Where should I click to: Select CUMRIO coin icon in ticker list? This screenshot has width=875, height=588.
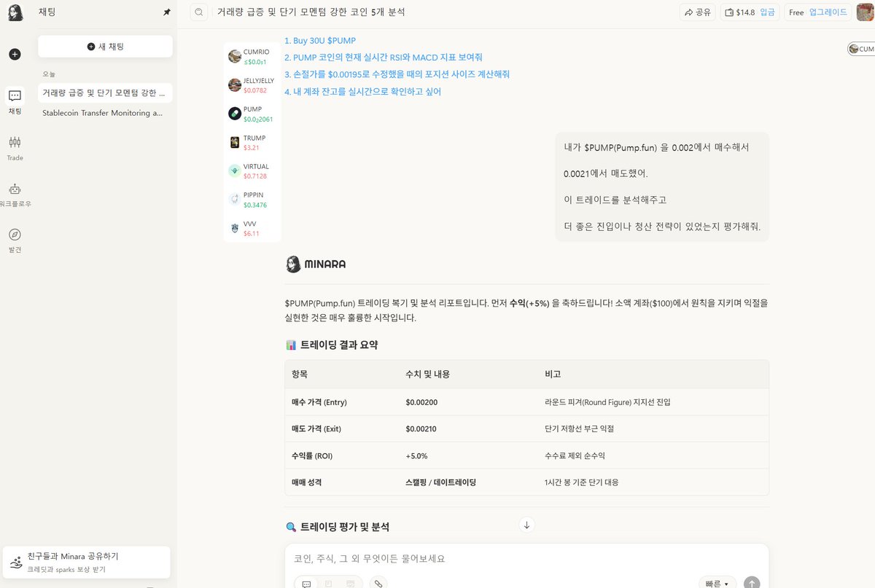pyautogui.click(x=234, y=56)
